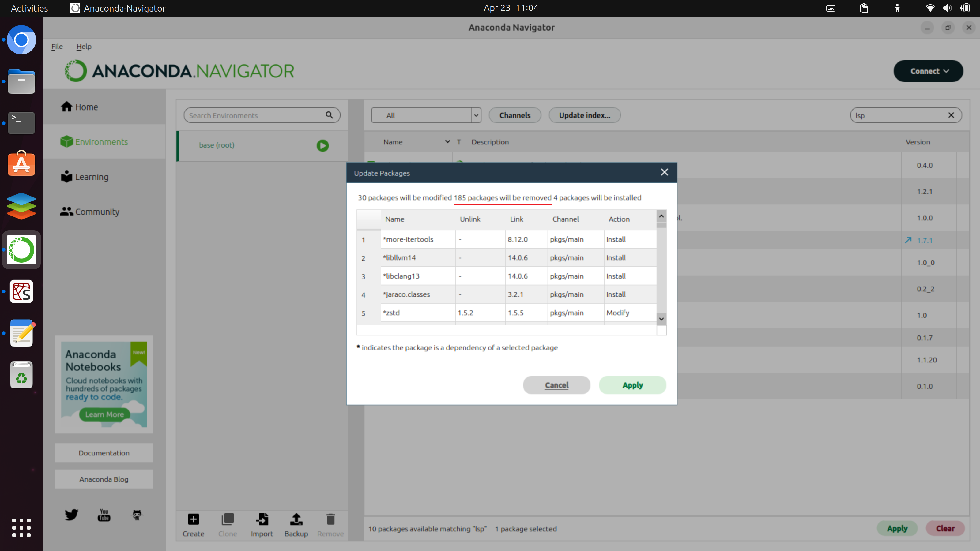This screenshot has width=980, height=551.
Task: Click the Create environment plus icon
Action: pos(193,519)
